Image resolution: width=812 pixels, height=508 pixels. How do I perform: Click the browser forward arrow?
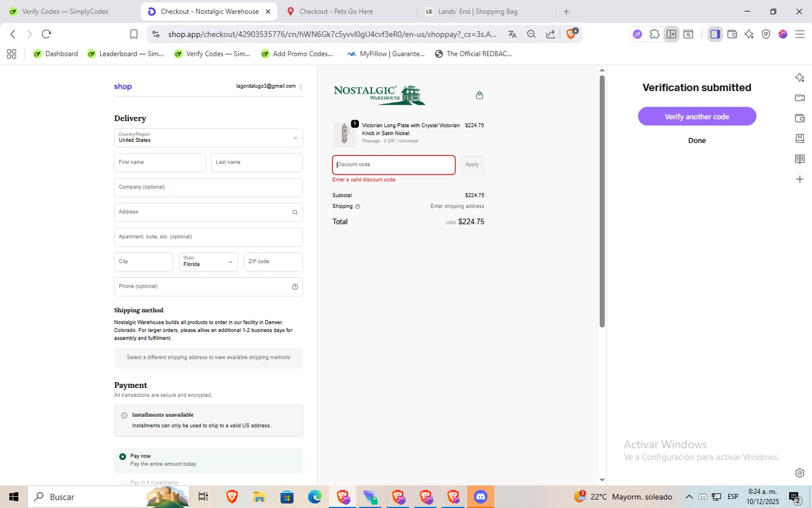29,34
